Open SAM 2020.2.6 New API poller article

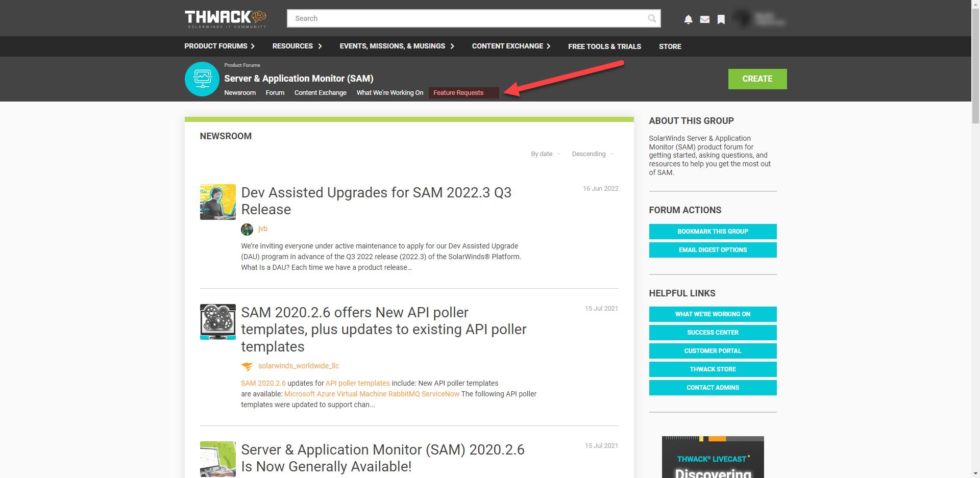tap(384, 330)
